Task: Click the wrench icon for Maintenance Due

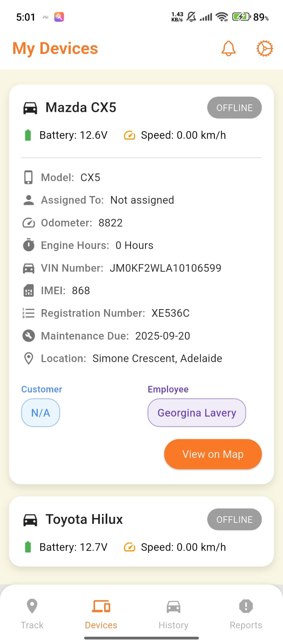Action: tap(28, 336)
